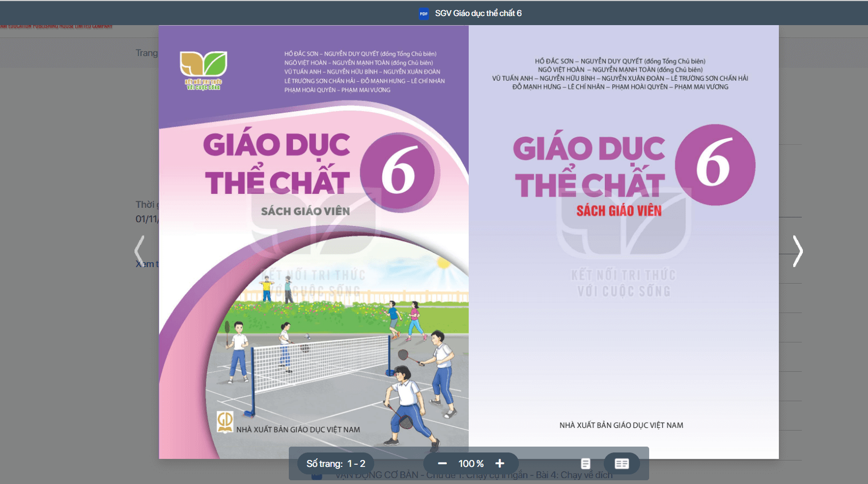Zoom in with the plus button

pyautogui.click(x=500, y=464)
